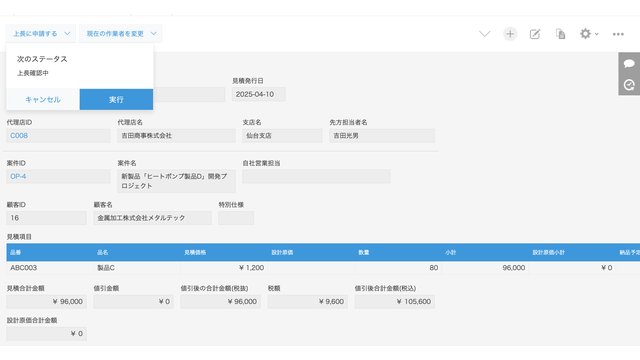This screenshot has width=640, height=360.
Task: Click the empty 特別仕様 field
Action: tap(236, 218)
